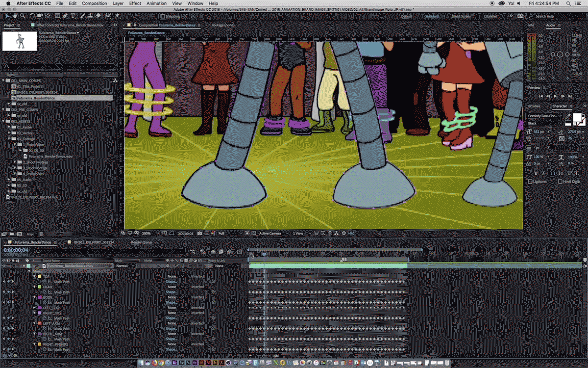The image size is (588, 368).
Task: Click the white fill color swatch
Action: coord(577,117)
